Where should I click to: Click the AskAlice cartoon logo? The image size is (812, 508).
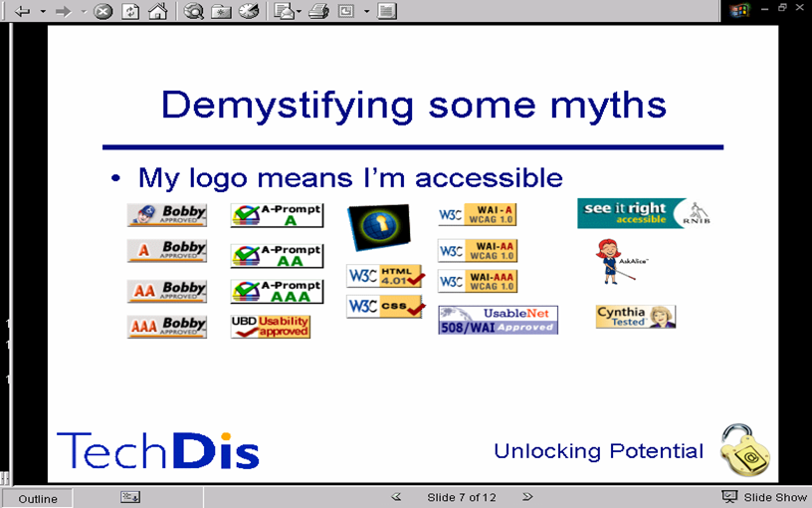pos(621,261)
